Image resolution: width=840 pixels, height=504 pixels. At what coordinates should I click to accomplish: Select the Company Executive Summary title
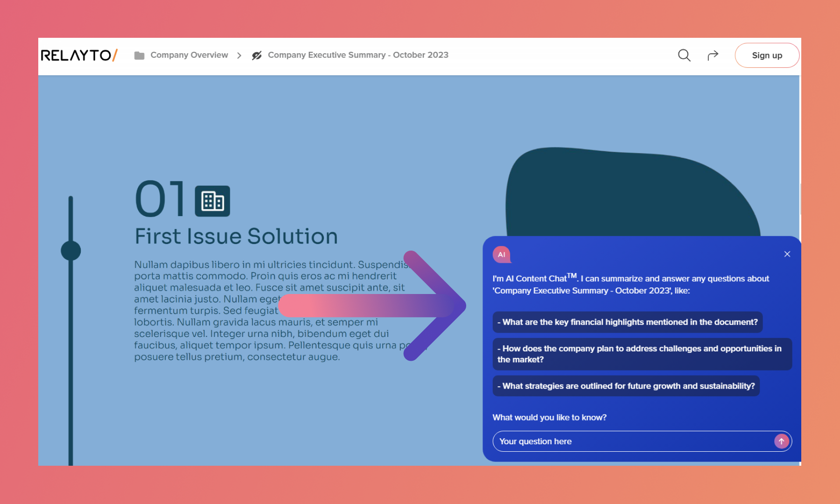point(358,55)
